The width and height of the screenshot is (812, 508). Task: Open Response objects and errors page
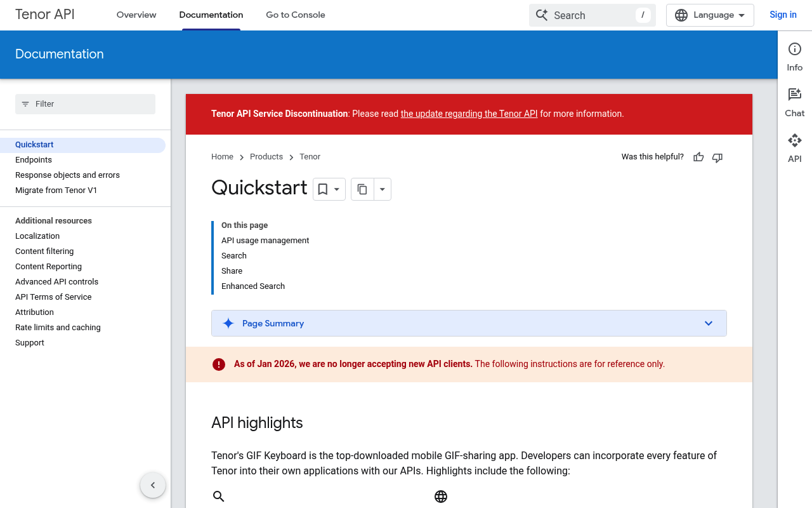point(67,175)
